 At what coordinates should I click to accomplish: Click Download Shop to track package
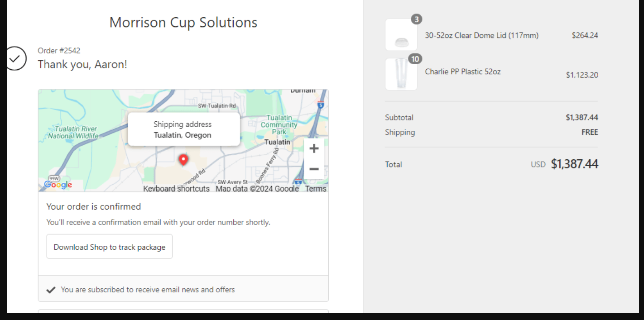pos(110,247)
